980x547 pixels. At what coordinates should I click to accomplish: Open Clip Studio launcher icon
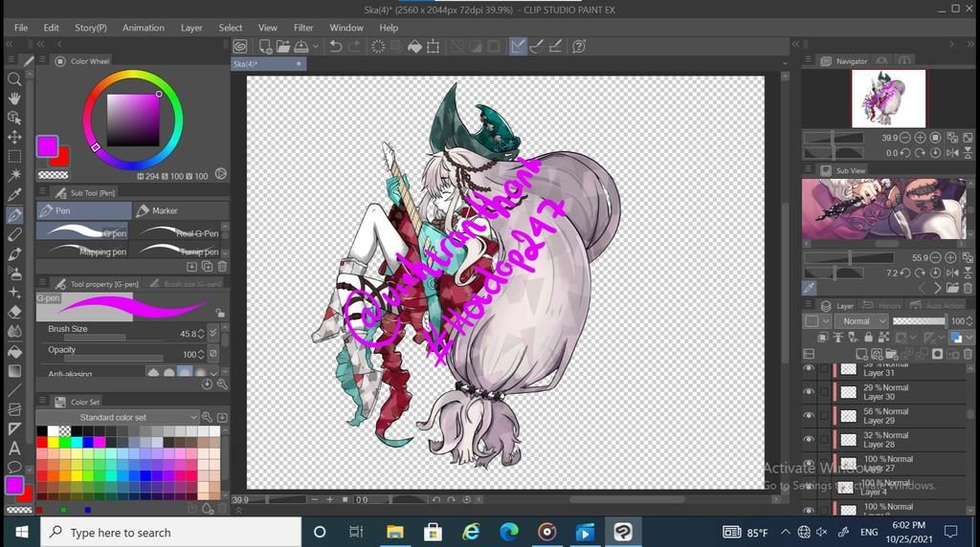click(240, 46)
